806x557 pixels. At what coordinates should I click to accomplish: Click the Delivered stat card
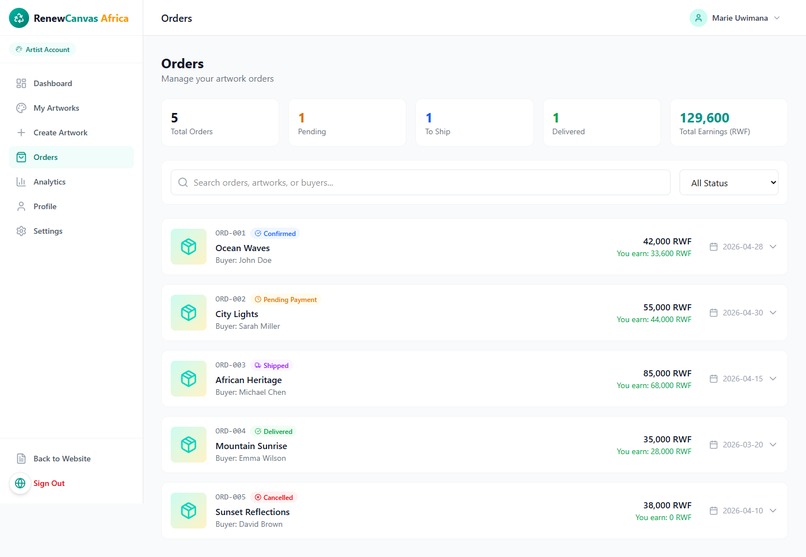(x=602, y=123)
